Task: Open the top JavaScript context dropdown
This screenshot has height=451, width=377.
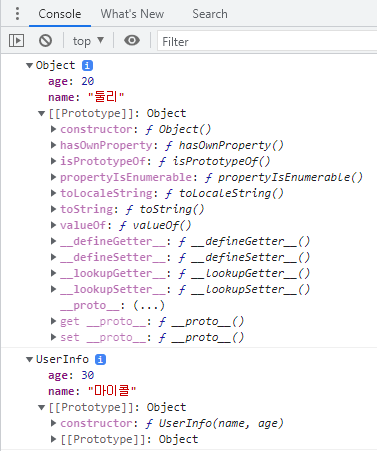Action: pos(88,41)
